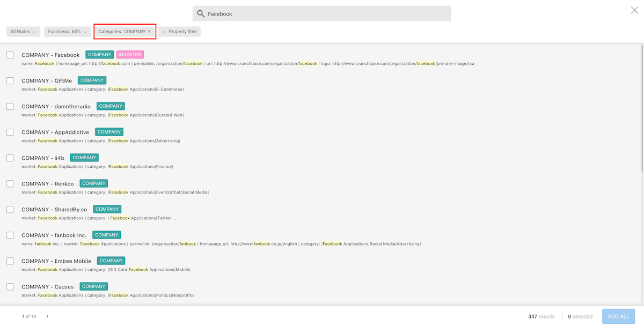Screen dimensions: 644x326
Task: Close the search dialog with X
Action: point(634,10)
